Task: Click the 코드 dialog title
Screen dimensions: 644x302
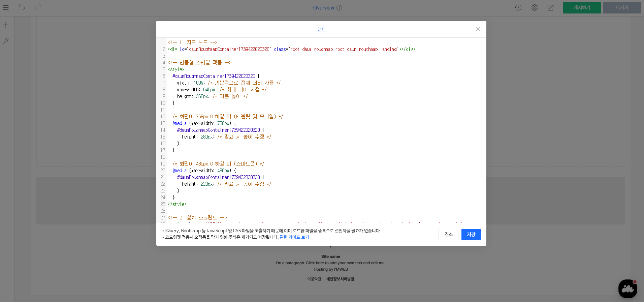Action: [321, 29]
